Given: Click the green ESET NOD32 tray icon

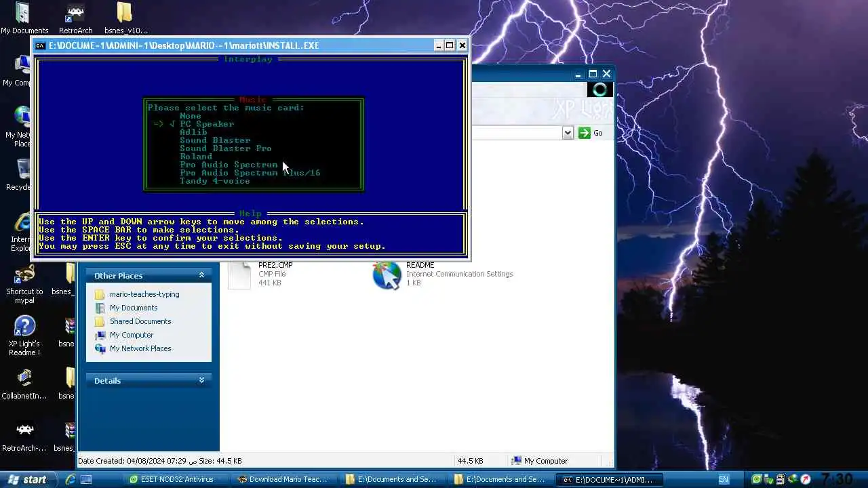Looking at the screenshot, I should coord(757,479).
